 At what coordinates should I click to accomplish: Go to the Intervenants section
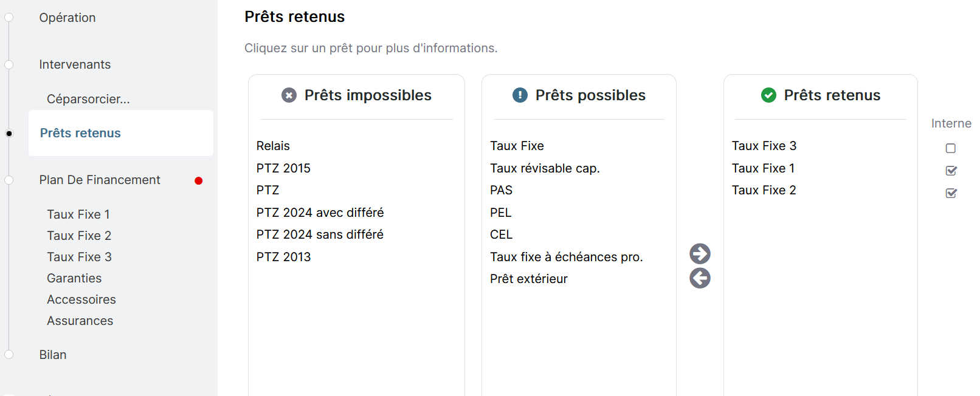pos(75,64)
